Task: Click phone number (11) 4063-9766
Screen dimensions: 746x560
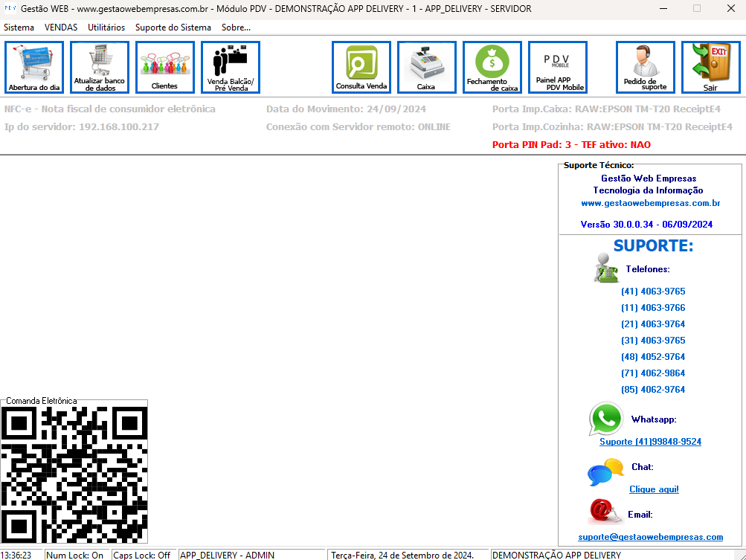Action: (x=653, y=308)
